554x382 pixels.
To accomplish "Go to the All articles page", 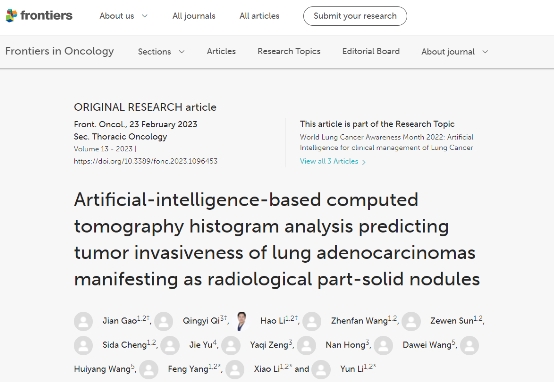I will (259, 16).
